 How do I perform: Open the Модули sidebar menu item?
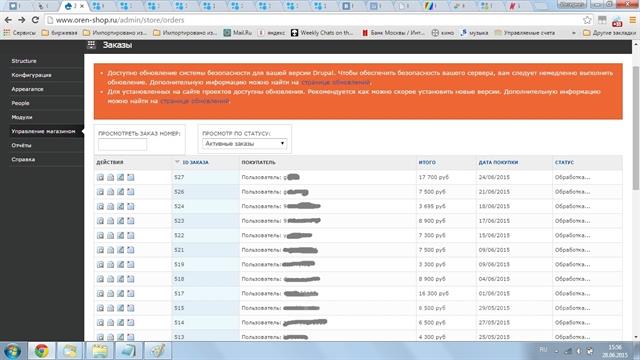(x=22, y=117)
